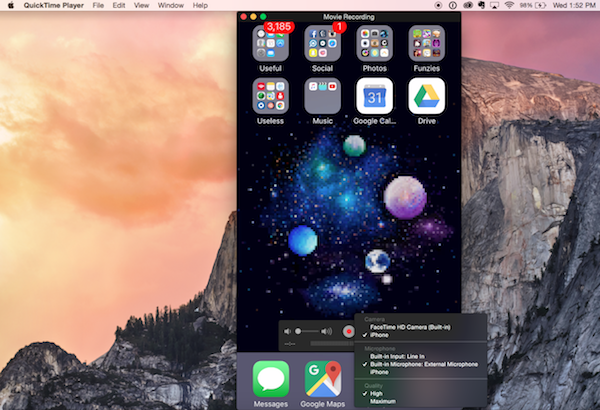The height and width of the screenshot is (410, 600).
Task: Open the Useless folder
Action: [271, 96]
